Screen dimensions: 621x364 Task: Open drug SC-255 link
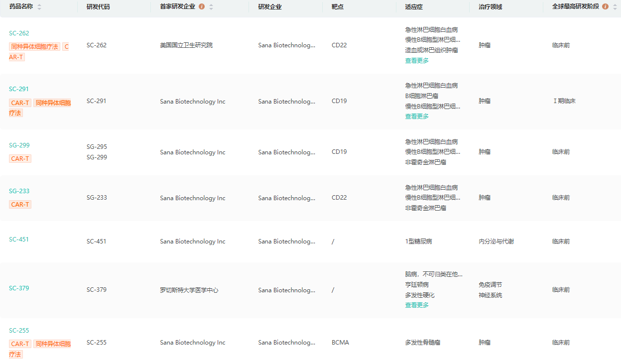(19, 331)
